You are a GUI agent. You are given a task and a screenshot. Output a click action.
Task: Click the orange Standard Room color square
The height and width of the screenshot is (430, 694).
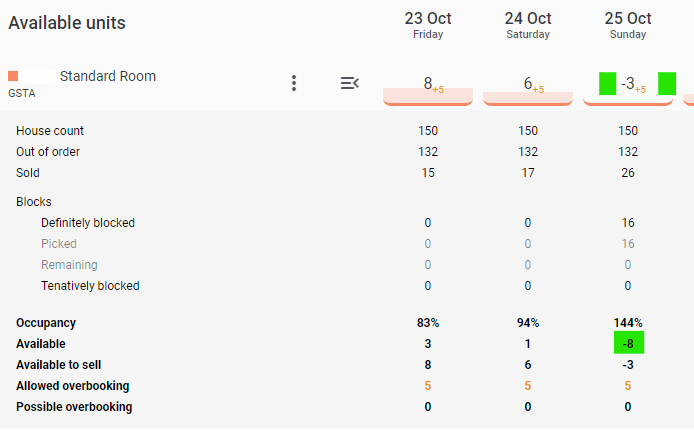(13, 76)
